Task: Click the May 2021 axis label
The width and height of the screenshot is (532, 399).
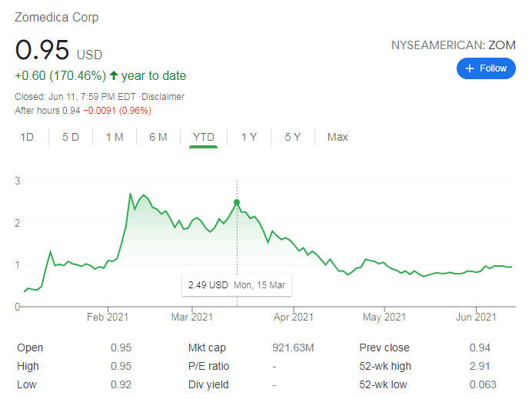Action: (x=384, y=317)
